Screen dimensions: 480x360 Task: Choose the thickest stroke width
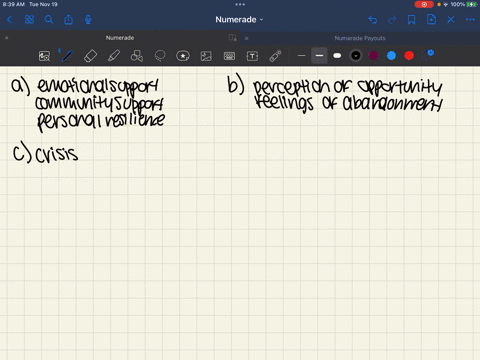(337, 56)
